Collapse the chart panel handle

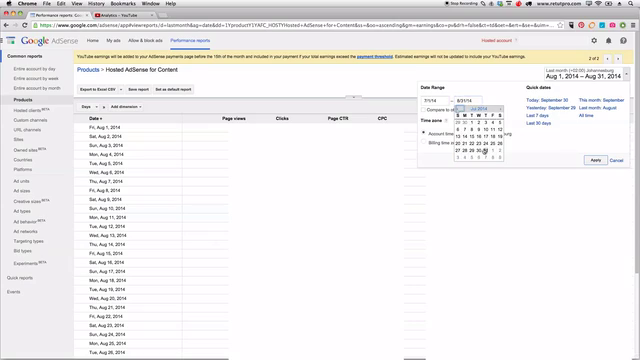(x=353, y=97)
